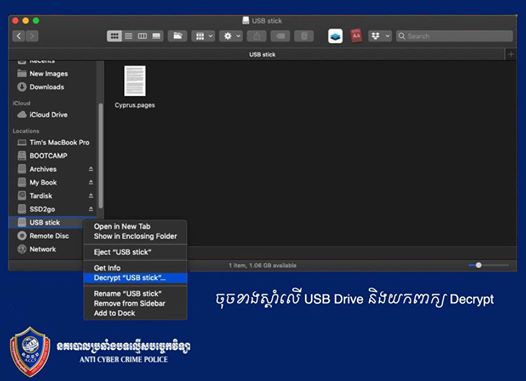Eject the SSD2go drive
Image resolution: width=526 pixels, height=381 pixels.
point(91,209)
